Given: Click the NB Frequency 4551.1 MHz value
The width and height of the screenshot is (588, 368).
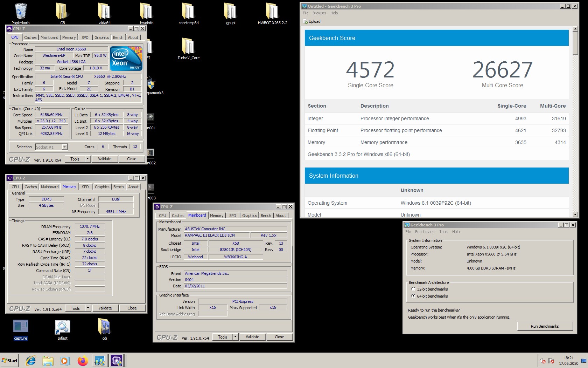Looking at the screenshot, I should [116, 212].
